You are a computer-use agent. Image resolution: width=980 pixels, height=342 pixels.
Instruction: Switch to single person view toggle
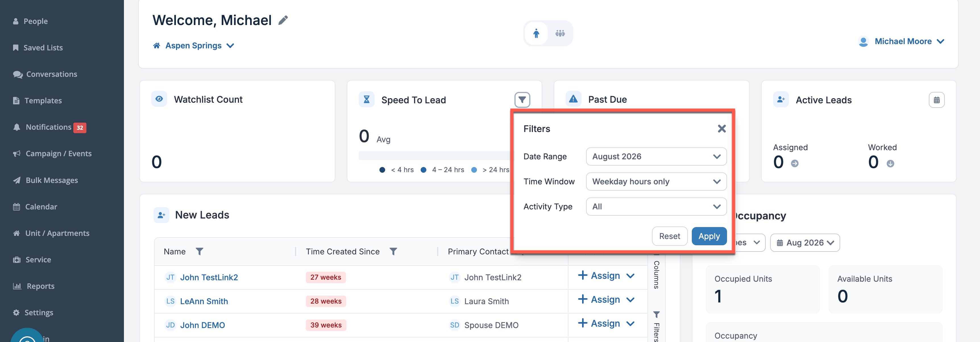pyautogui.click(x=536, y=33)
